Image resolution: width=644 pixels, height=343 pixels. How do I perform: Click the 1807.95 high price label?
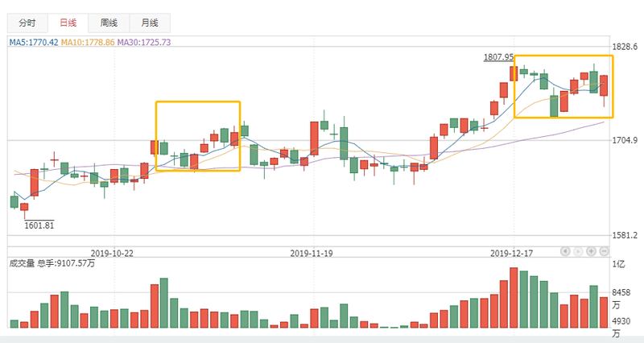pos(498,58)
